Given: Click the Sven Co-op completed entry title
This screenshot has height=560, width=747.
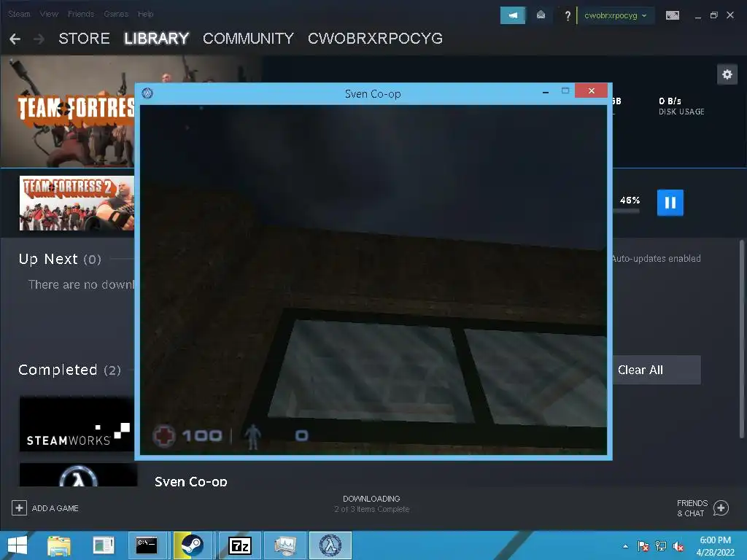Looking at the screenshot, I should [x=190, y=481].
